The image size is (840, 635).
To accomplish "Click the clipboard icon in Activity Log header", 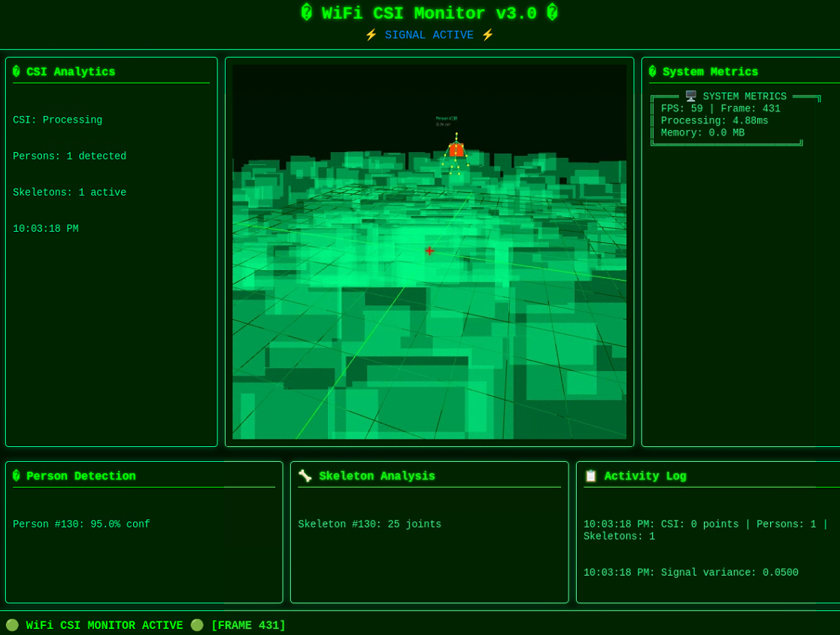I will point(590,476).
